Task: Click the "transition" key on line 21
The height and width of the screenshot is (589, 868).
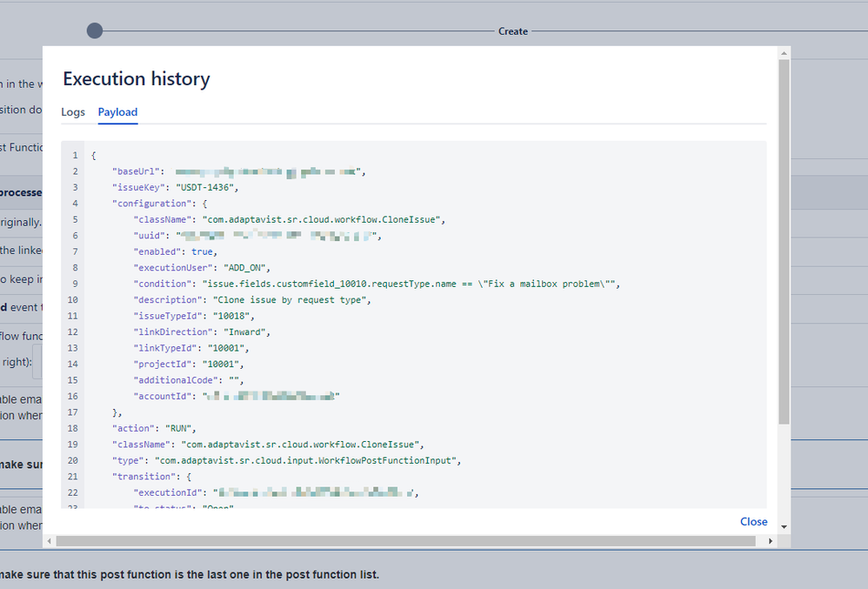Action: [144, 477]
